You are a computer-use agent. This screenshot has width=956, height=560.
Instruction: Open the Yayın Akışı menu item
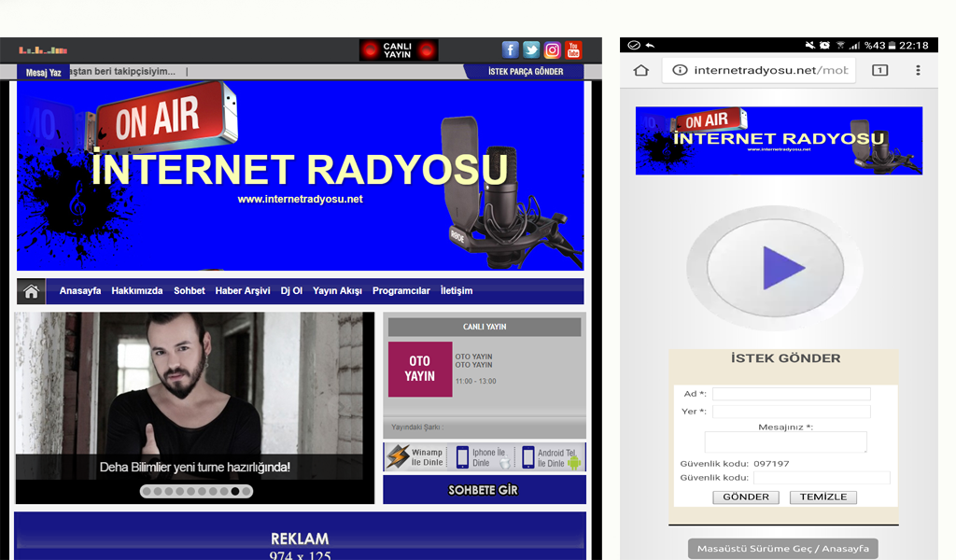click(x=337, y=291)
